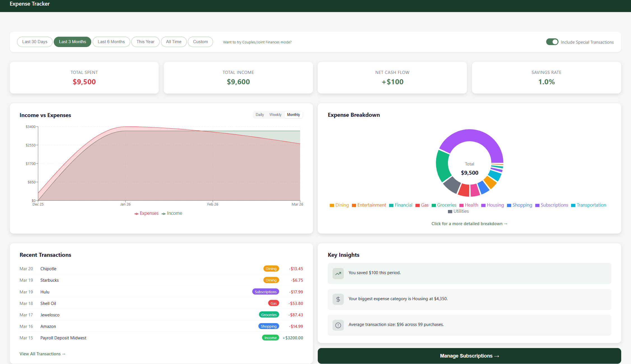Open Manage Subscriptions button
Viewport: 631px width, 364px height.
coord(469,356)
